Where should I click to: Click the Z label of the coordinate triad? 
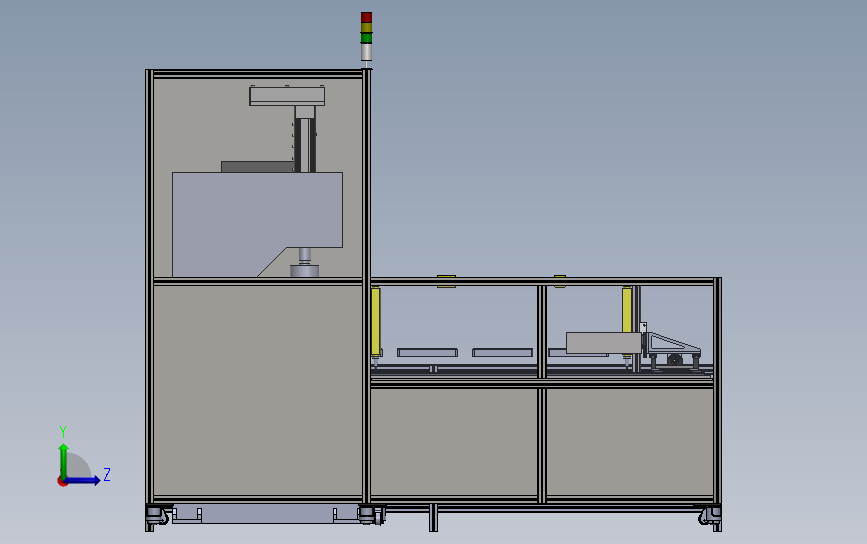tap(107, 474)
